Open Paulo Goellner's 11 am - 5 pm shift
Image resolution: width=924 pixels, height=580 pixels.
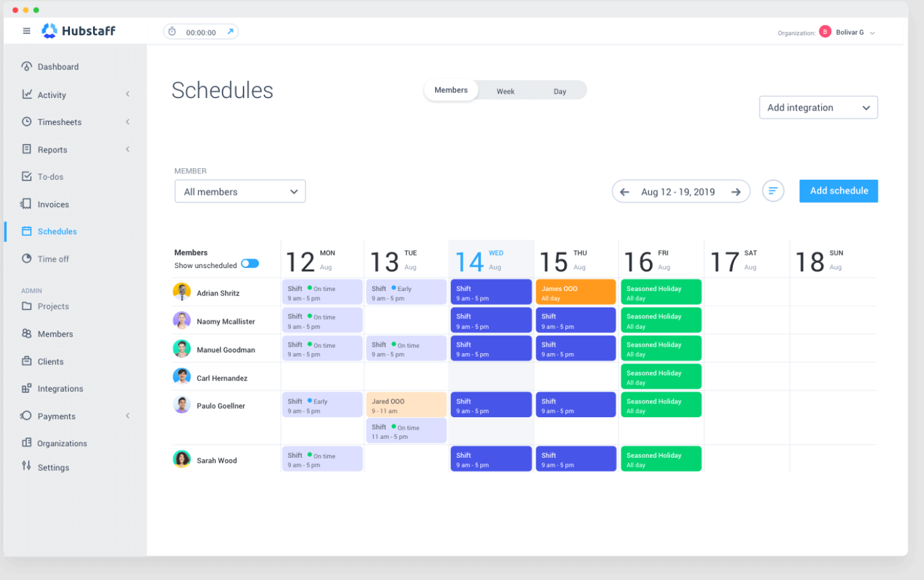[406, 430]
